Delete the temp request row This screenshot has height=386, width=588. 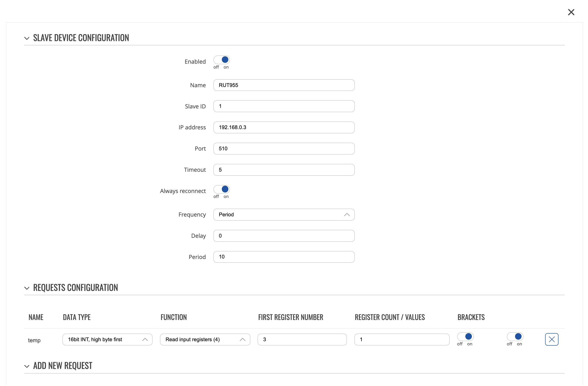point(551,339)
